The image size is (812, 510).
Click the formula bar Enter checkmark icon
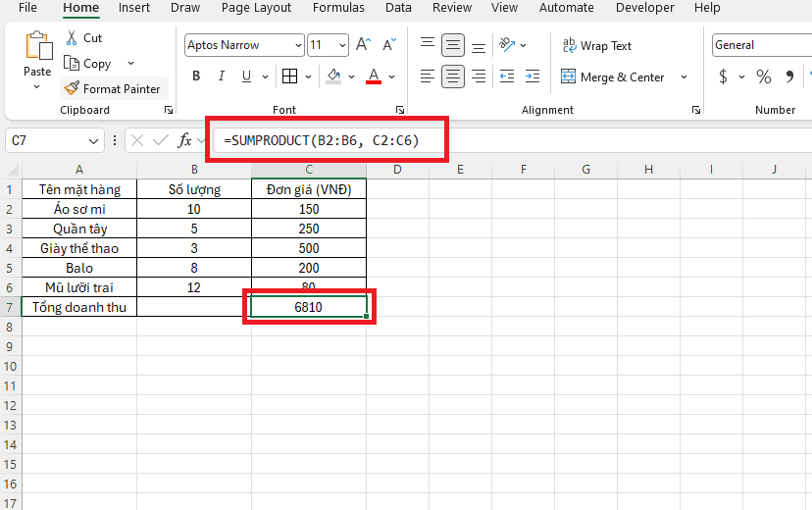pyautogui.click(x=161, y=140)
